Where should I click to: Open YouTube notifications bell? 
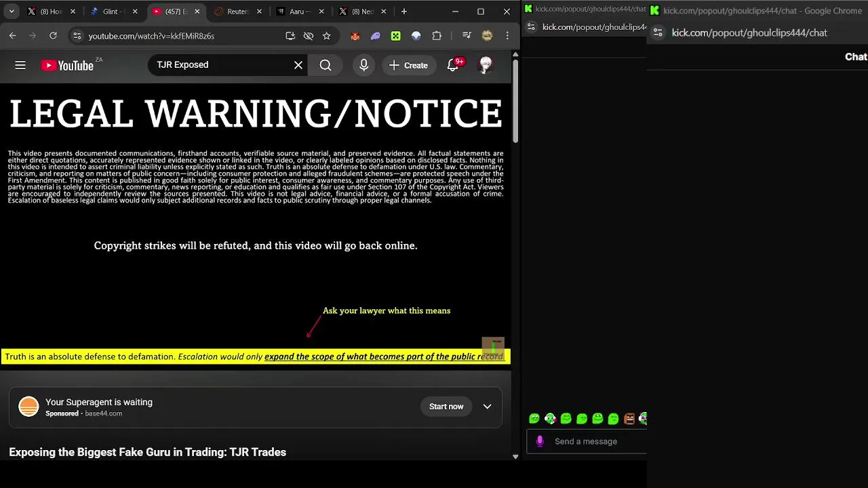[x=453, y=65]
